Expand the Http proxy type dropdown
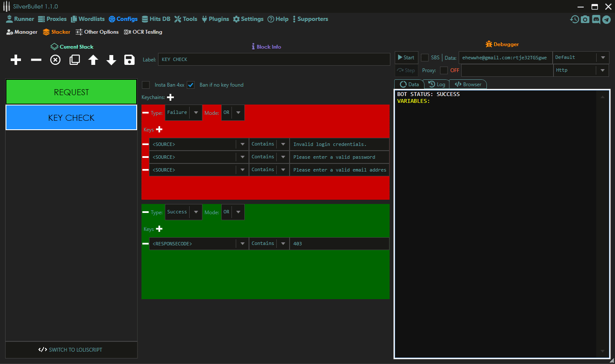This screenshot has height=364, width=615. (602, 70)
